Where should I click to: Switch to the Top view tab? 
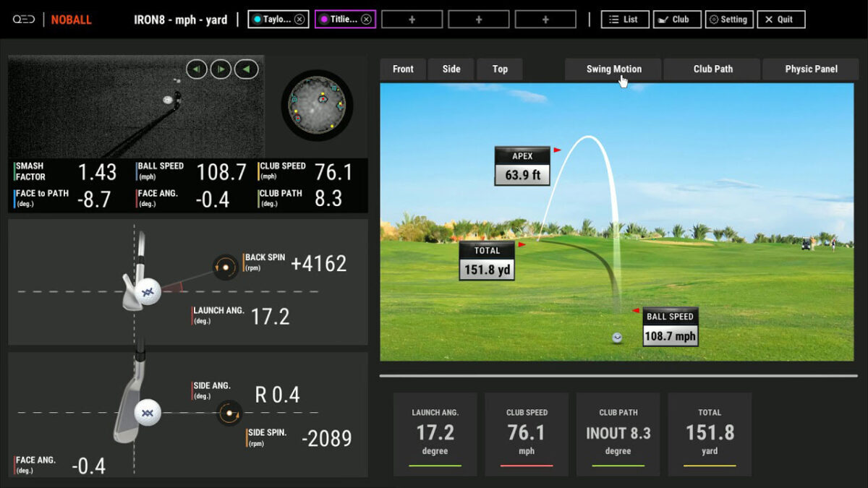pos(500,69)
